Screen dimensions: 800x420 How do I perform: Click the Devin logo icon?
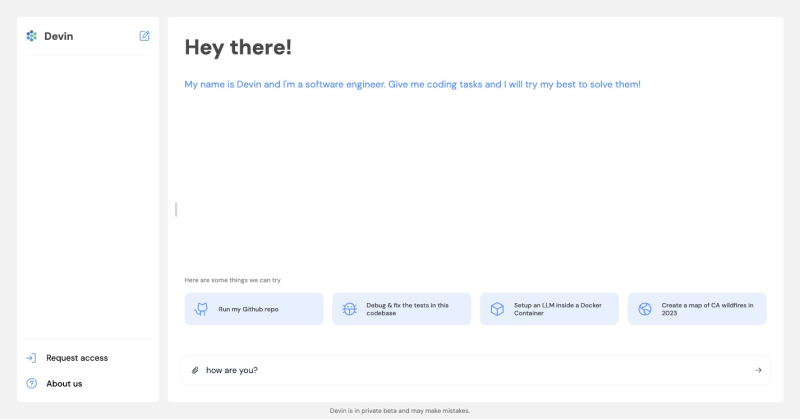[31, 36]
